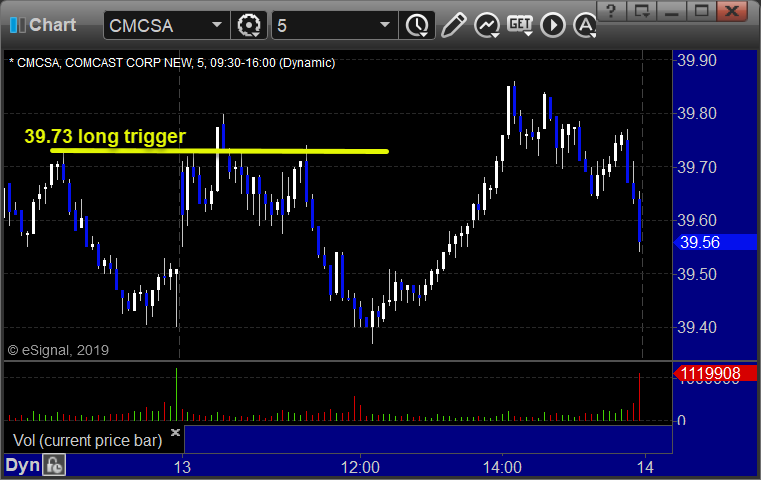This screenshot has width=761, height=480.
Task: Close the chart window with red X
Action: coord(731,10)
